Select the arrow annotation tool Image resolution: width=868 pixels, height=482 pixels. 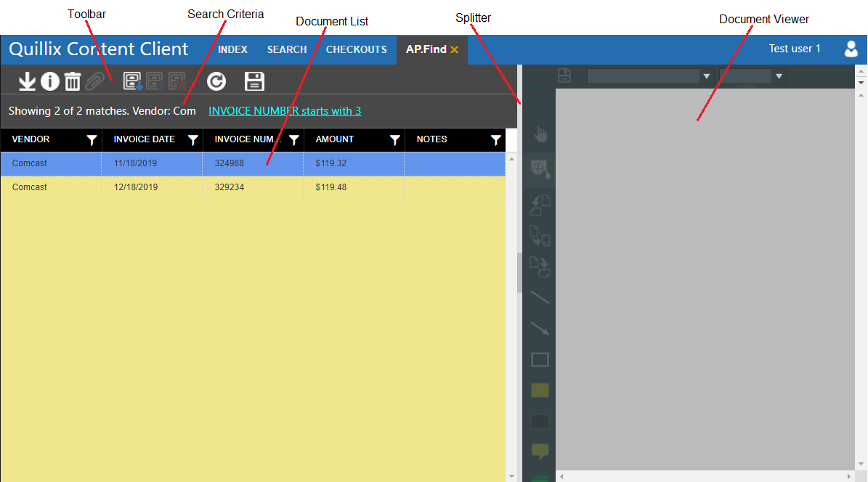[540, 329]
